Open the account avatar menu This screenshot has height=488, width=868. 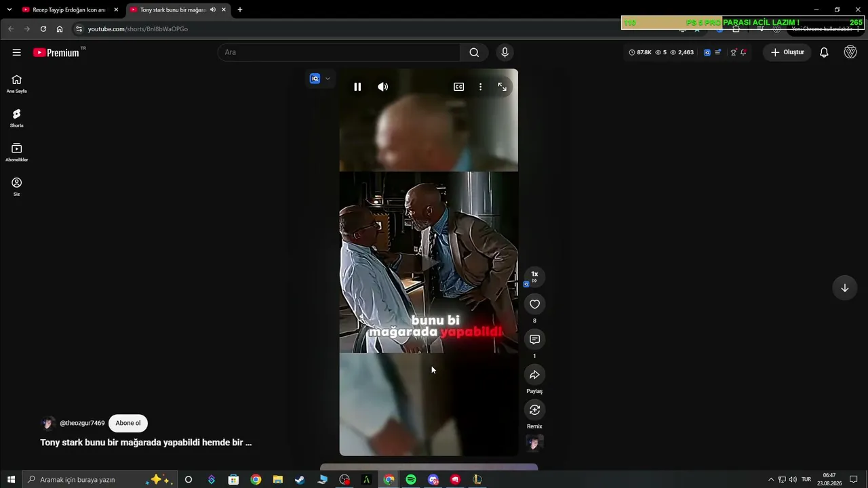point(850,52)
